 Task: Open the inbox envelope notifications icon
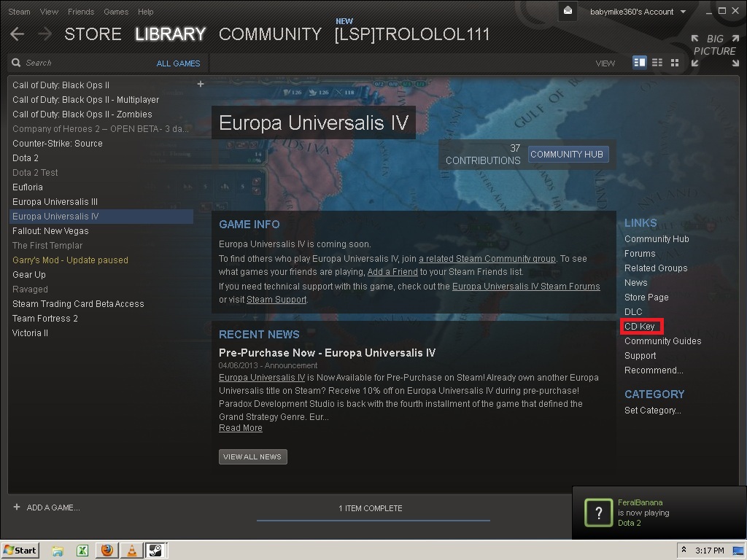[568, 11]
